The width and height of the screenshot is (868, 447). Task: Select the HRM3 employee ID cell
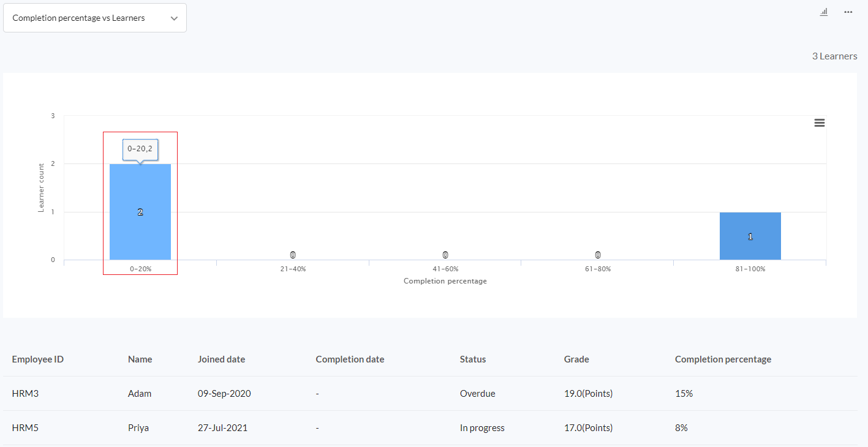pos(25,394)
